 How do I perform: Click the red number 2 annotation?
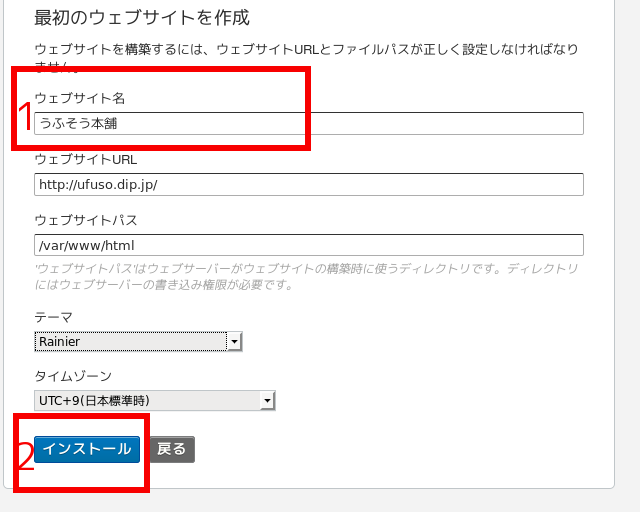pos(26,457)
